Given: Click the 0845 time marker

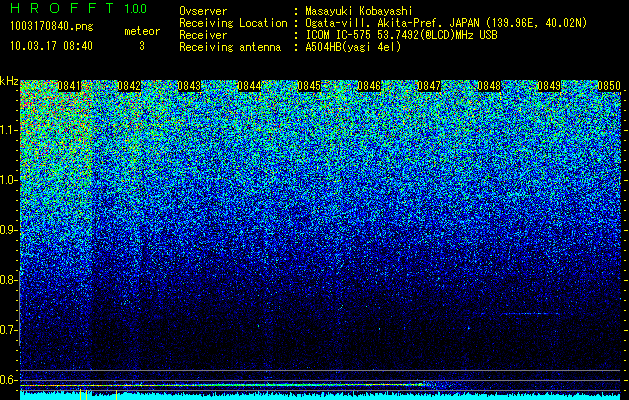Looking at the screenshot, I should (x=309, y=86).
